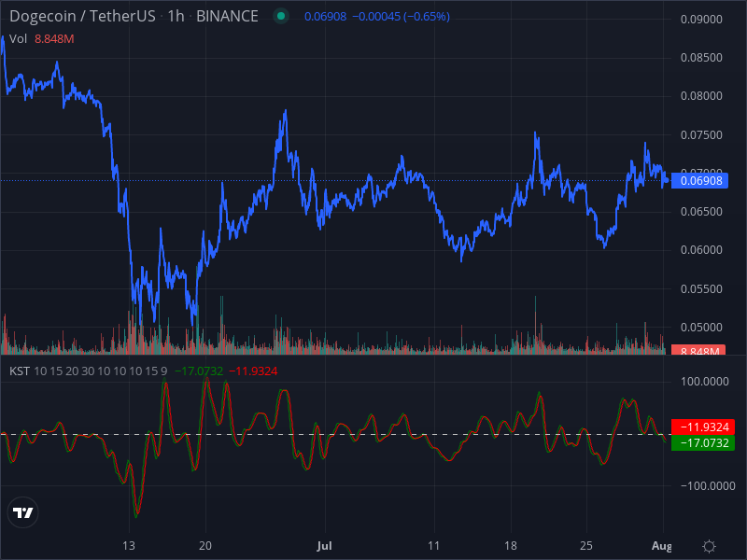
Task: Open chart settings gear icon
Action: click(709, 546)
